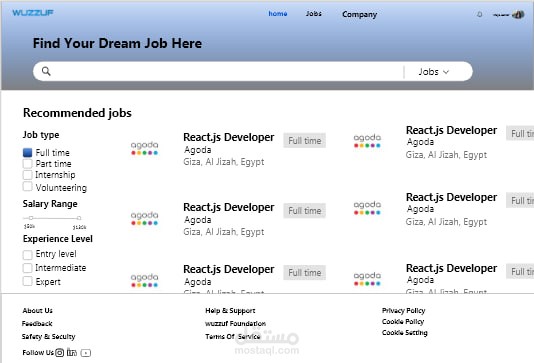Image resolution: width=534 pixels, height=363 pixels.
Task: Open the Safety & Security footer link
Action: (48, 336)
